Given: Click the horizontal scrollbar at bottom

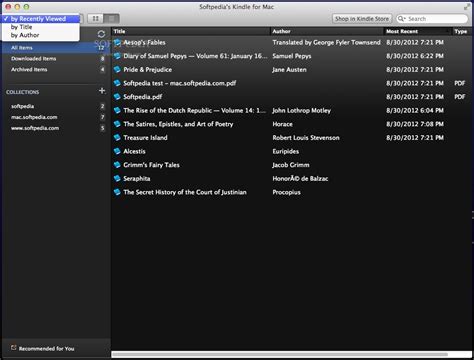Looking at the screenshot, I should (x=279, y=354).
